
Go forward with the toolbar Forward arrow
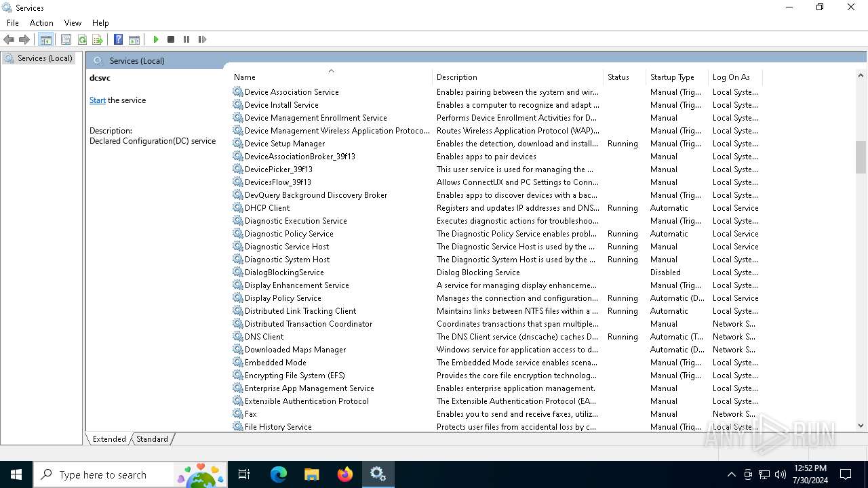[x=24, y=39]
